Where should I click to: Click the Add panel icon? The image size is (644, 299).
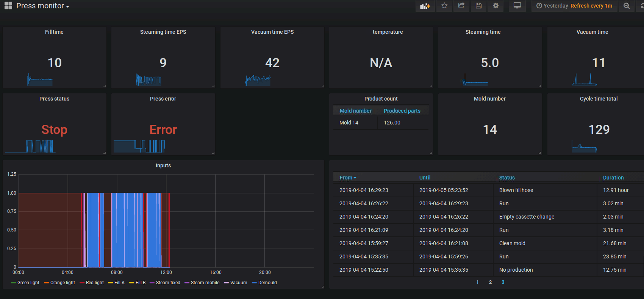pyautogui.click(x=425, y=6)
